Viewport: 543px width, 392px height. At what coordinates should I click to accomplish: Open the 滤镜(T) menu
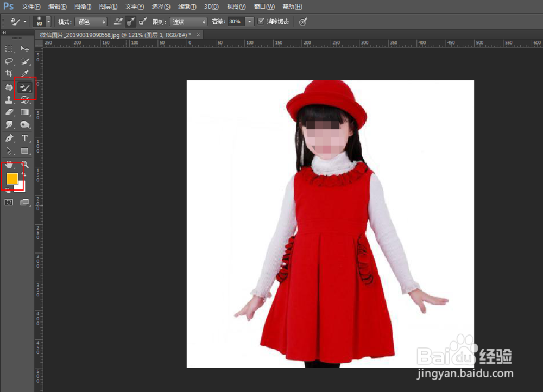click(187, 7)
